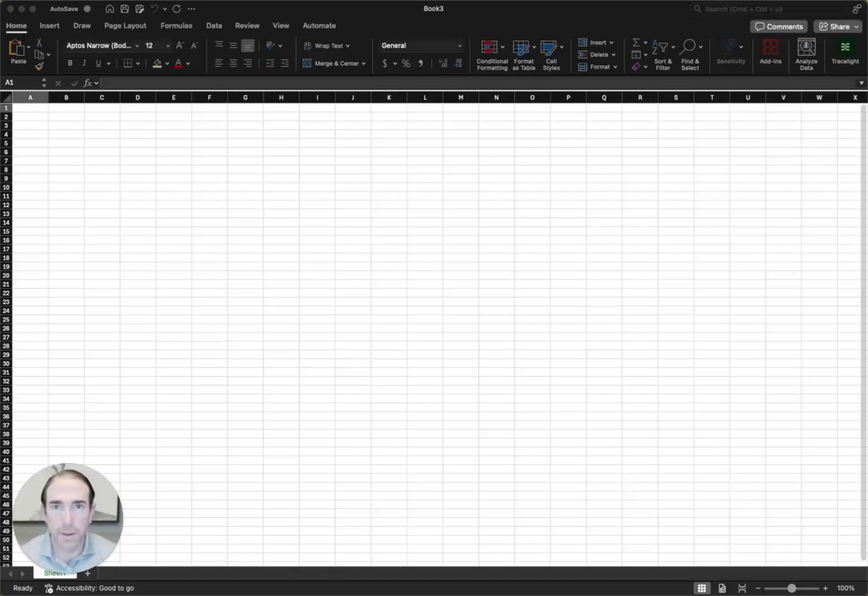The width and height of the screenshot is (868, 596).
Task: Switch to the Formulas tab
Action: 176,26
